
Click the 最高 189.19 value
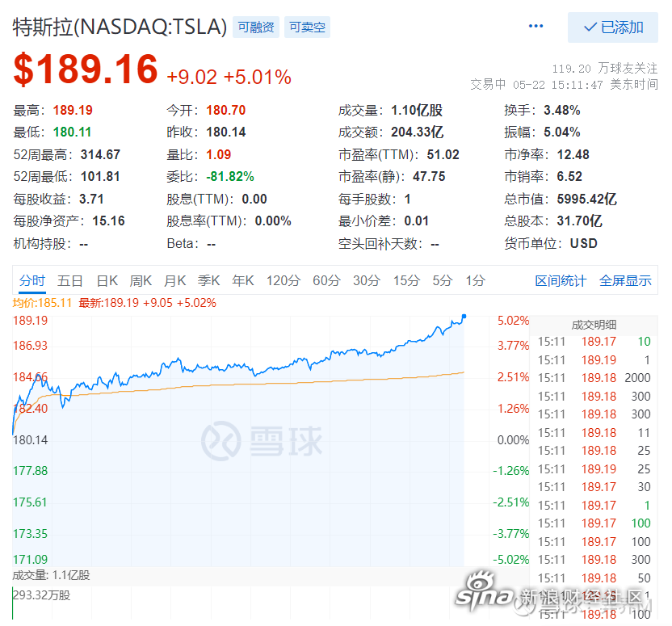[x=73, y=110]
